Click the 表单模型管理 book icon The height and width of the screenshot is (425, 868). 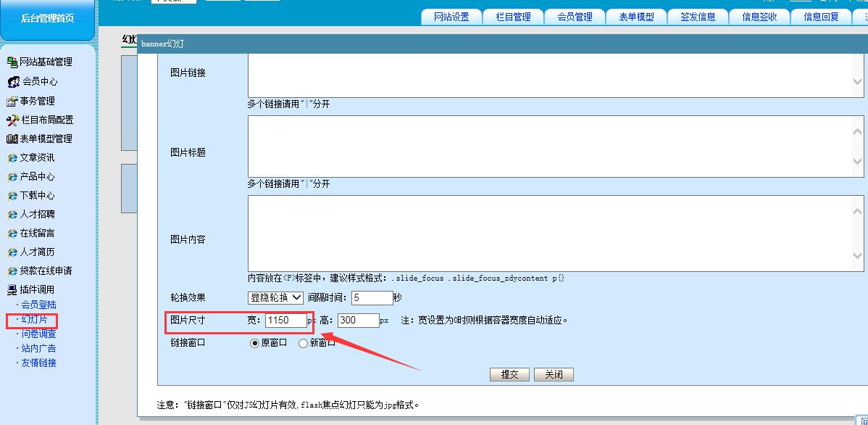[12, 139]
